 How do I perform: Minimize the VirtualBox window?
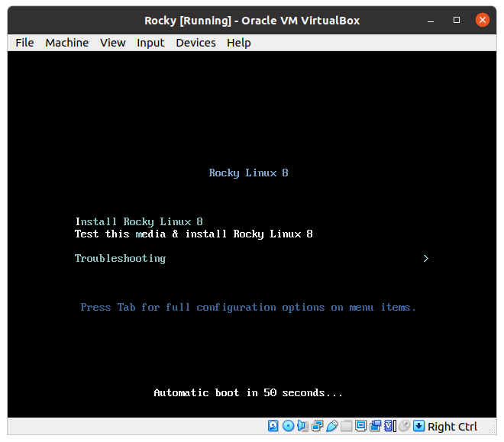point(431,21)
